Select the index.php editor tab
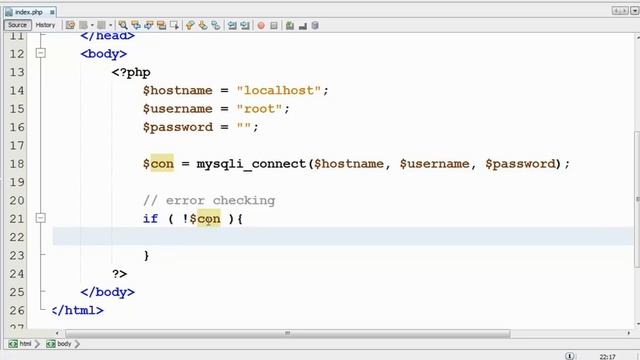640x360 pixels. 29,12
